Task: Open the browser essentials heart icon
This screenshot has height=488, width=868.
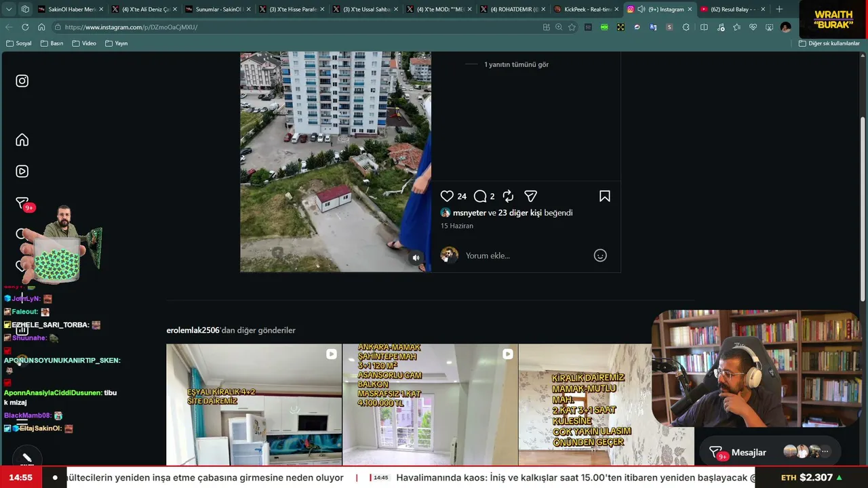Action: click(753, 27)
